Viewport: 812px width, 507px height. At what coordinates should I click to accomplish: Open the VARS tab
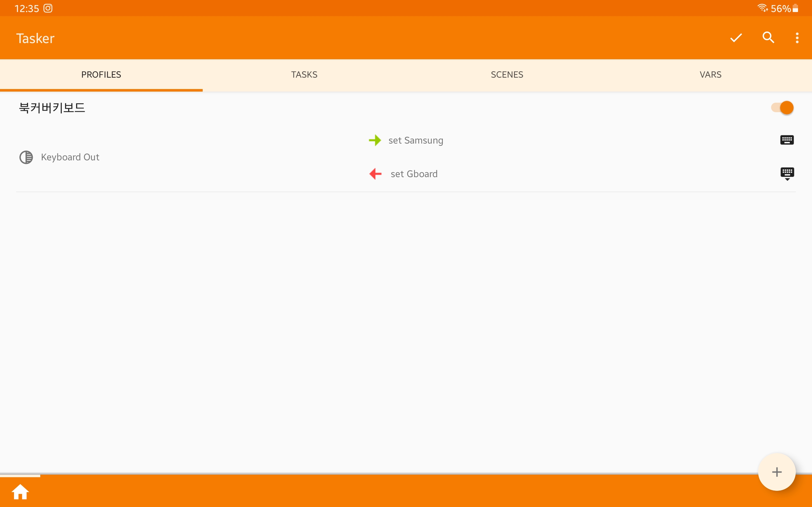click(710, 74)
